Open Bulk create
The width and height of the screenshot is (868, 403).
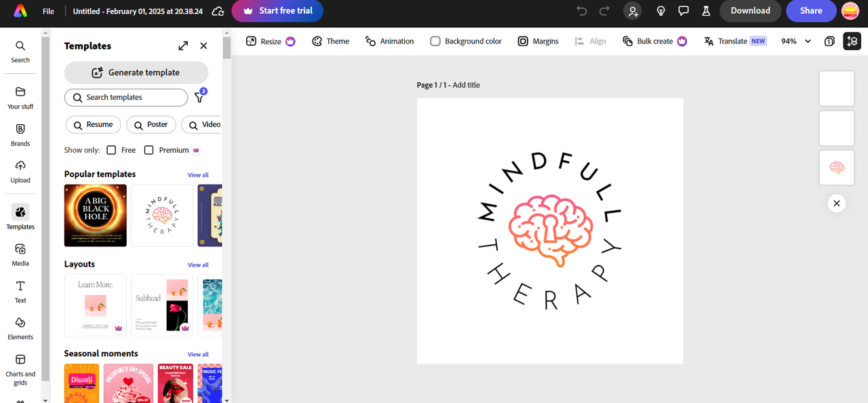654,41
